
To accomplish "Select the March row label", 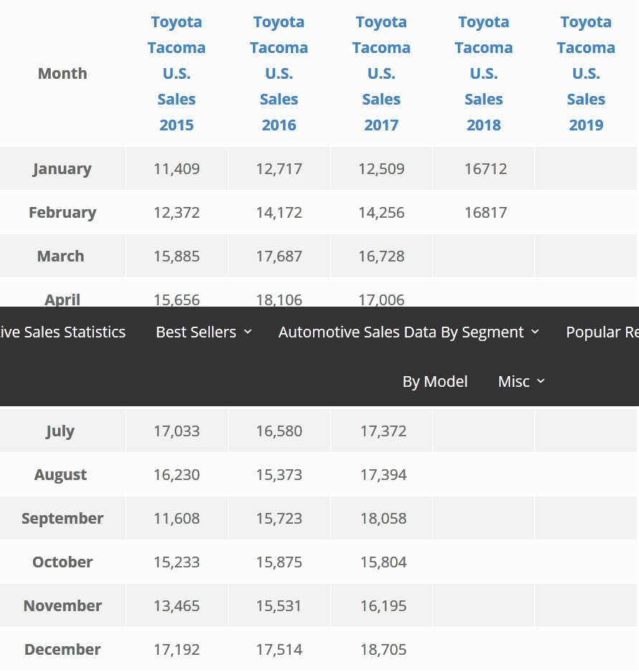I will pos(61,256).
